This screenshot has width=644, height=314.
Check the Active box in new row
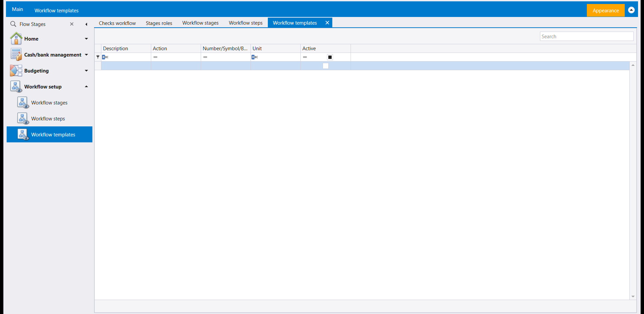pyautogui.click(x=326, y=66)
